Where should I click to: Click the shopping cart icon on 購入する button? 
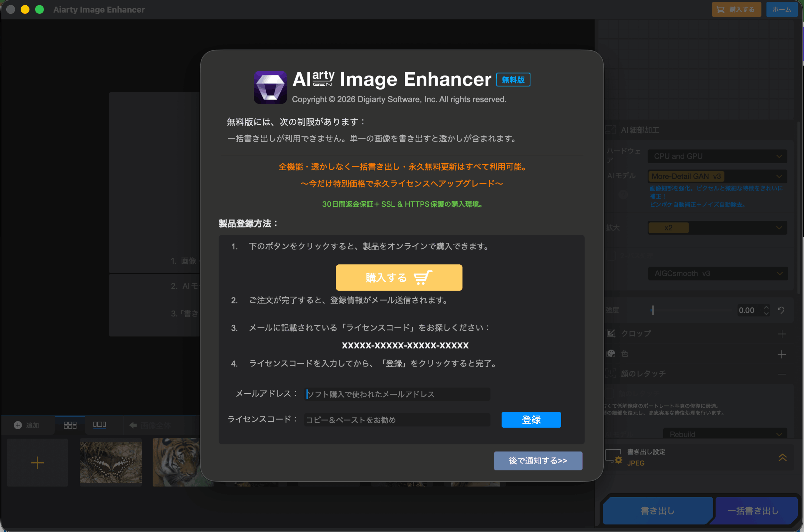423,278
